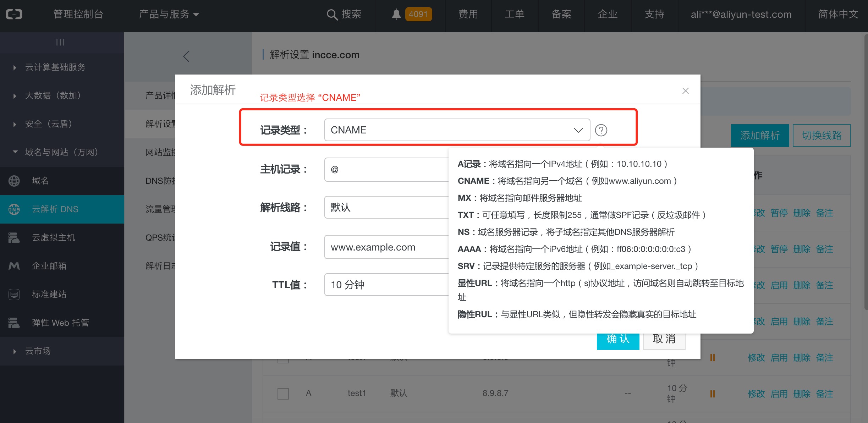Viewport: 868px width, 423px height.
Task: Open 备案 in top navigation
Action: click(561, 14)
